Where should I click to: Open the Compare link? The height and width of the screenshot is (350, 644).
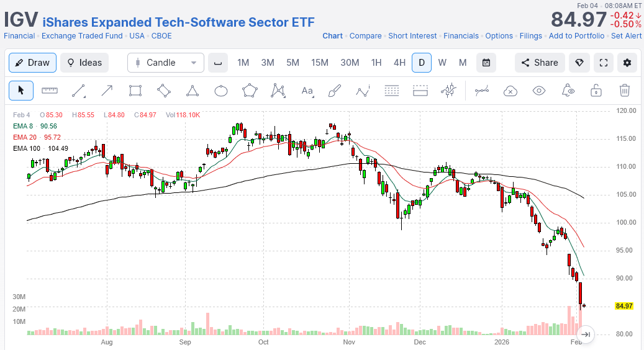point(366,36)
